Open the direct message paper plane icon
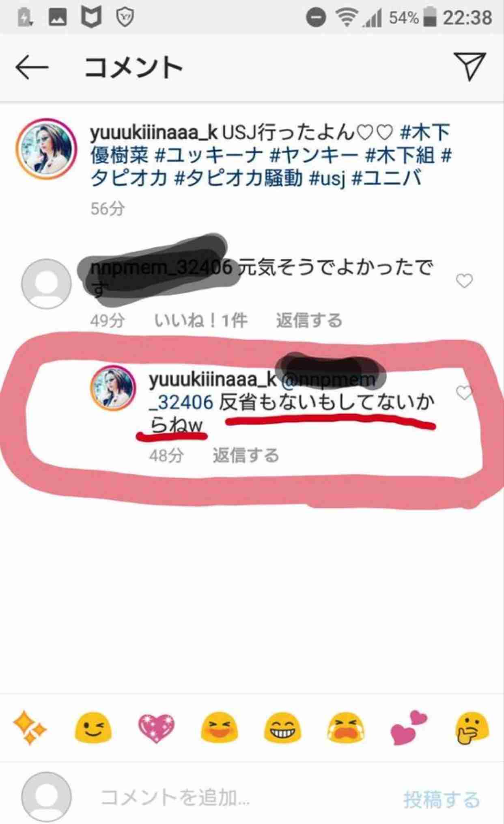This screenshot has width=504, height=824. [470, 66]
